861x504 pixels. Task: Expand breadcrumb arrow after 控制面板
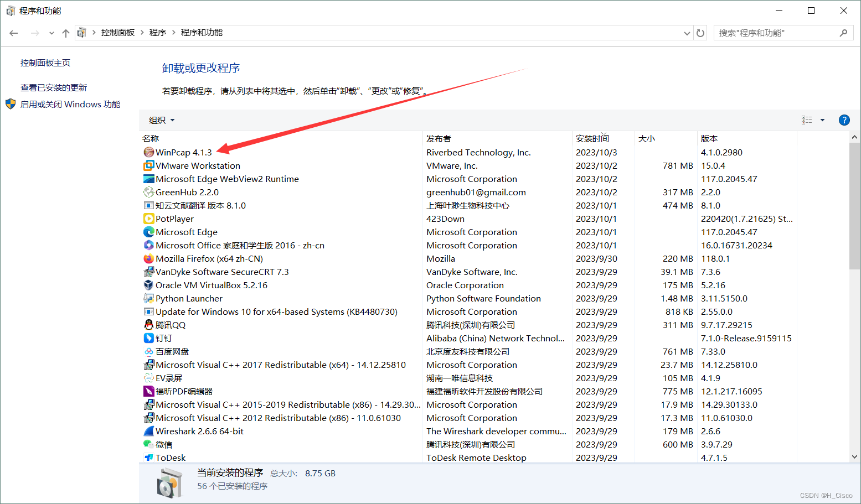142,33
